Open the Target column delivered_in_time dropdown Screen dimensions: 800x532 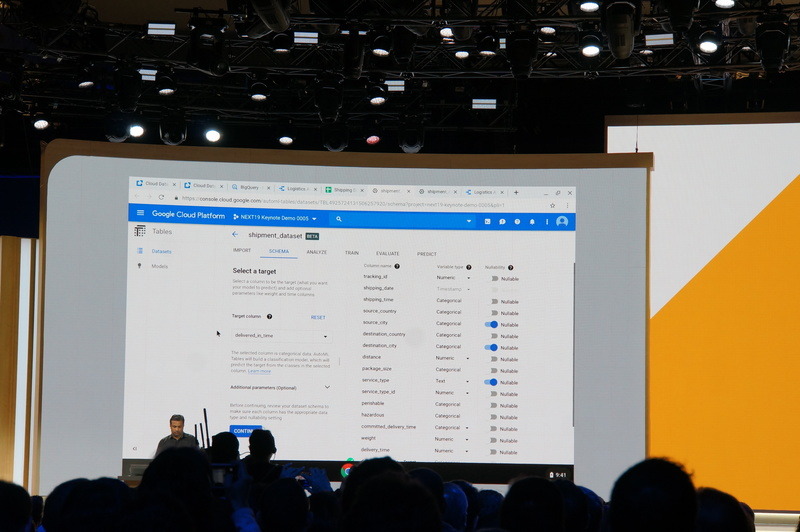click(281, 336)
